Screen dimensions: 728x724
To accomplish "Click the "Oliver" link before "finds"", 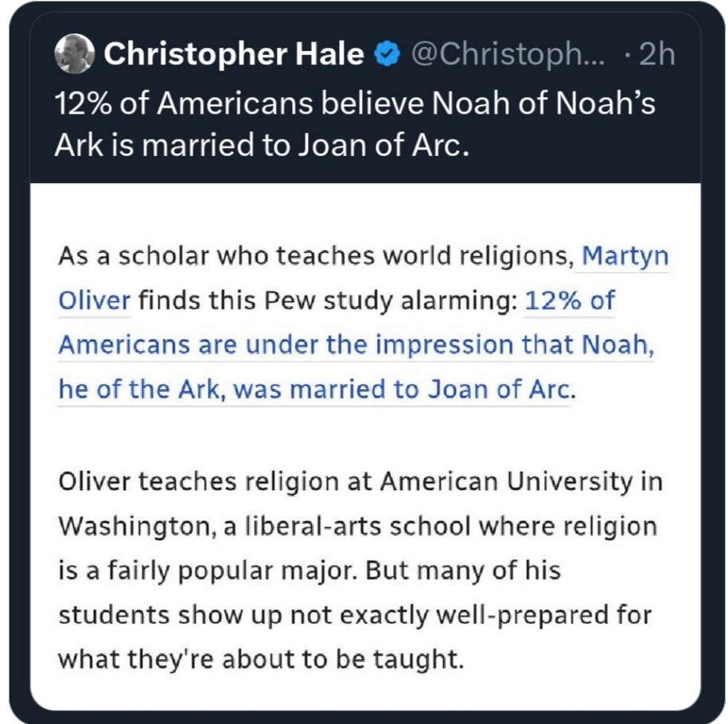I will click(x=94, y=301).
